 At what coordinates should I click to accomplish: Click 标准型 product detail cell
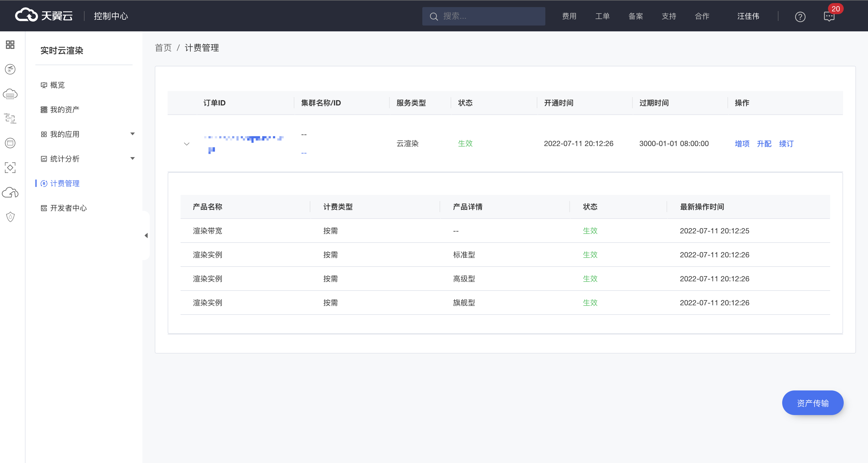pos(464,255)
